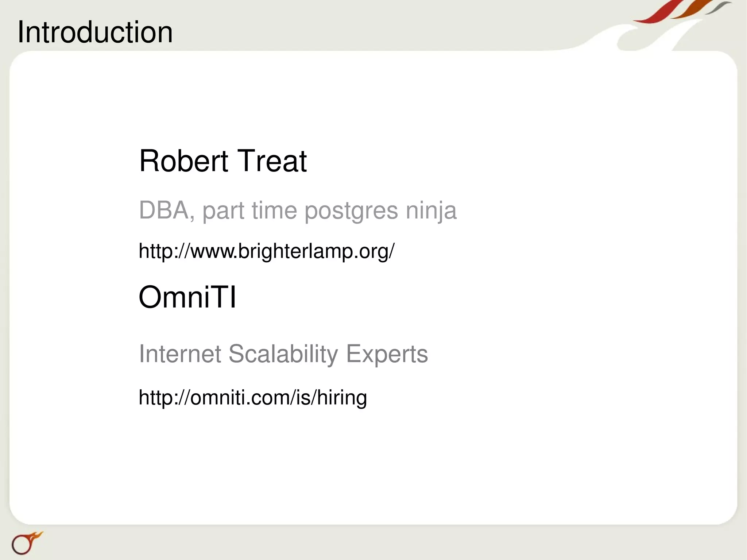
Task: Open the brighterlamp.org link
Action: pos(266,252)
